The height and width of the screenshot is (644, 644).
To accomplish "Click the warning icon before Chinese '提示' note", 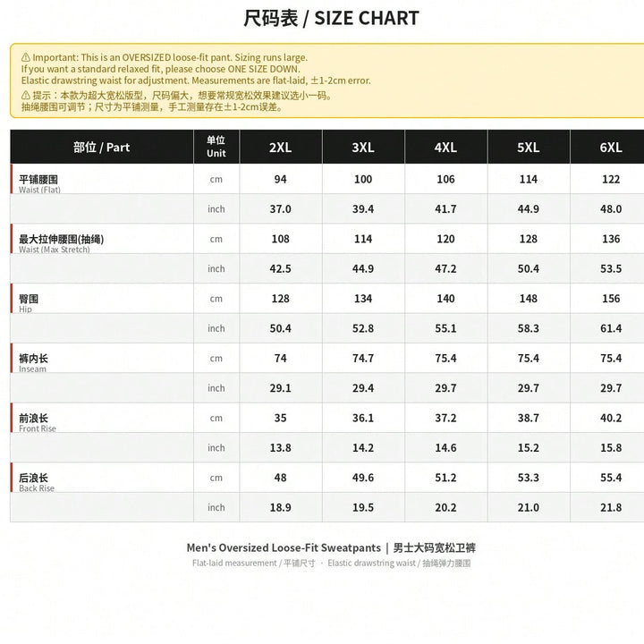I will pyautogui.click(x=26, y=96).
